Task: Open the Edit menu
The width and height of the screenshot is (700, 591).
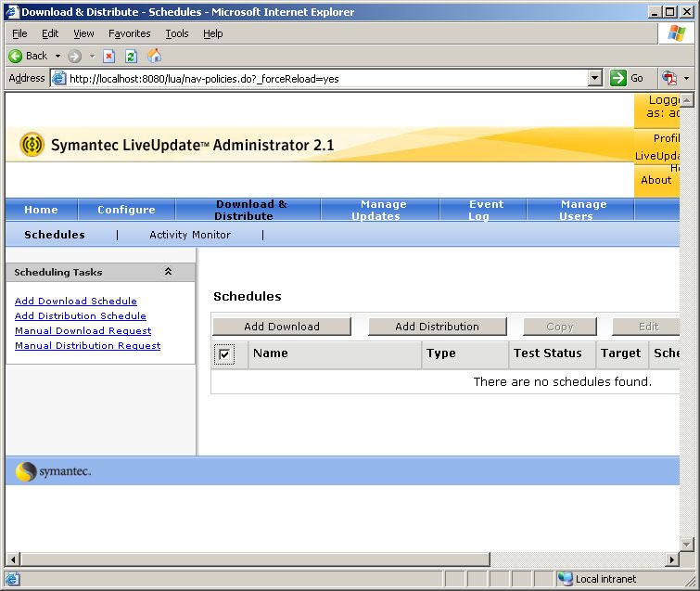Action: [50, 33]
